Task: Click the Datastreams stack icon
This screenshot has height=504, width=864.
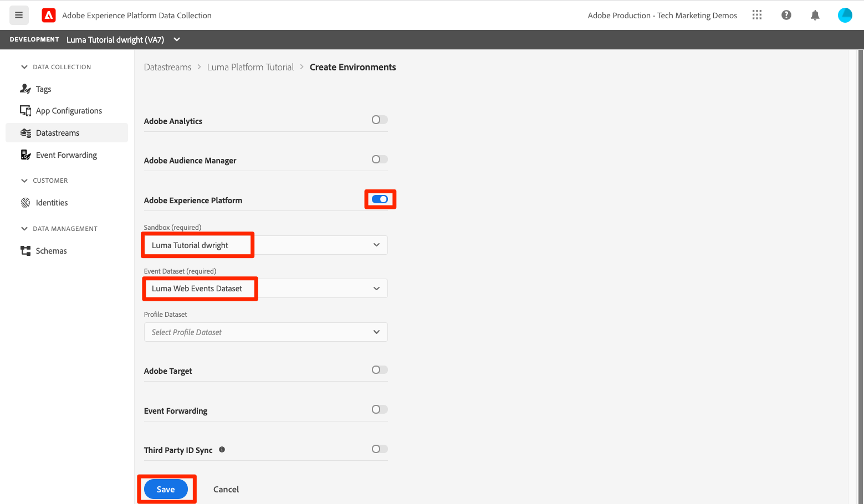Action: (x=25, y=133)
